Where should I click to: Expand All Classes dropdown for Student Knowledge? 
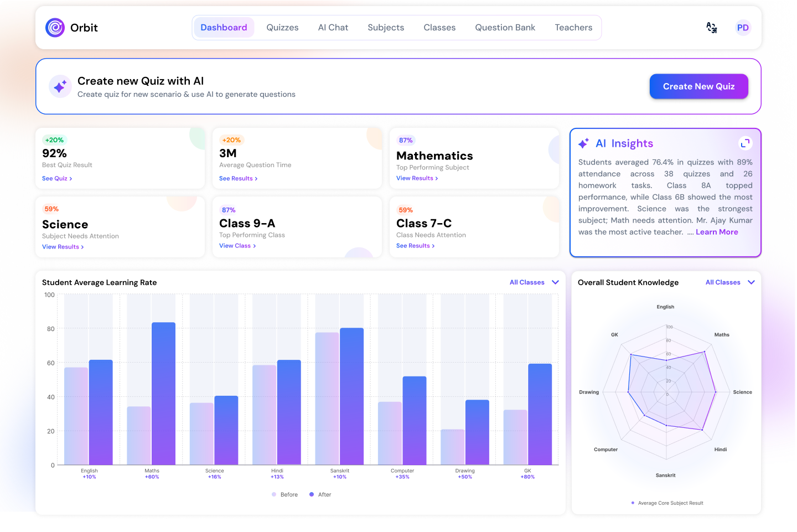[751, 282]
